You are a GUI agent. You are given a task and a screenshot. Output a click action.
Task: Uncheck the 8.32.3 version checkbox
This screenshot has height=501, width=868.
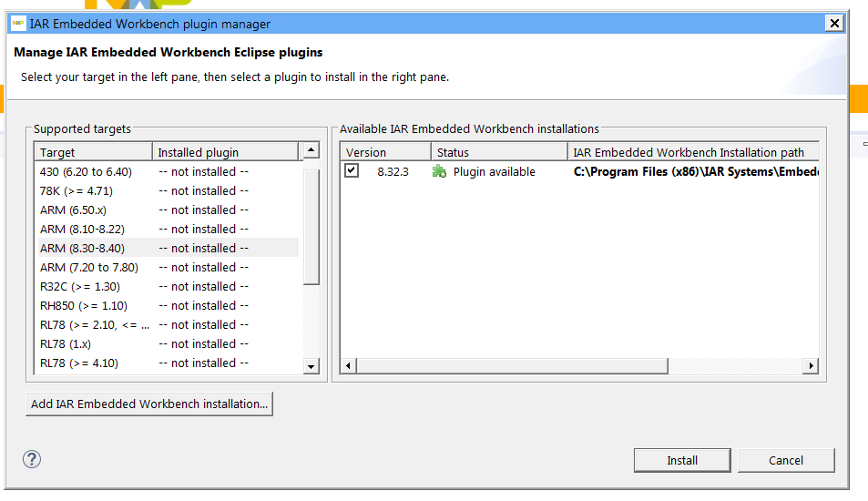pyautogui.click(x=352, y=170)
